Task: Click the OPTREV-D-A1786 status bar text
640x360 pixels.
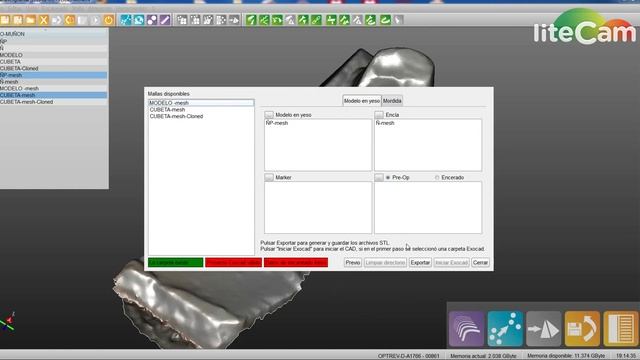Action: click(x=409, y=356)
